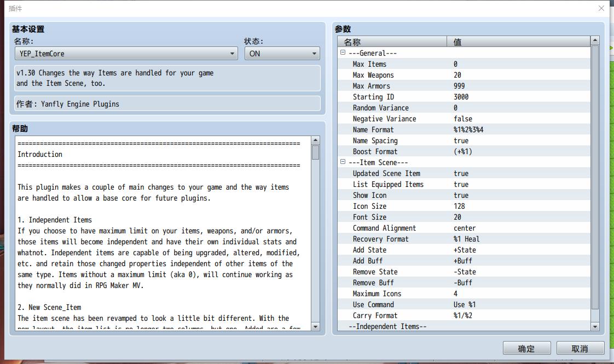This screenshot has width=614, height=364.
Task: Open the 状态 ON status dropdown
Action: (282, 54)
